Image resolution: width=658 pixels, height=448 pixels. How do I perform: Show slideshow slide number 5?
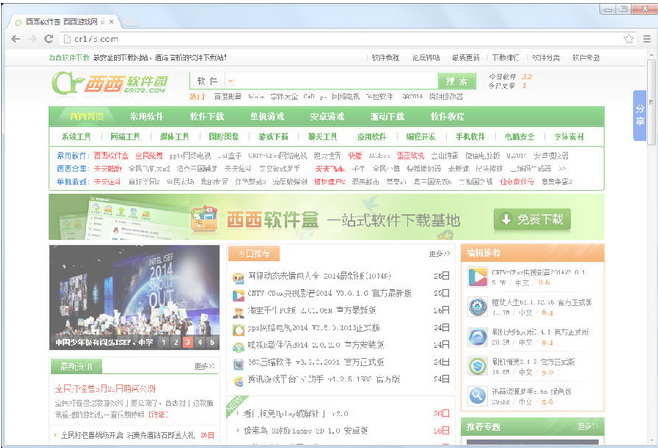212,342
